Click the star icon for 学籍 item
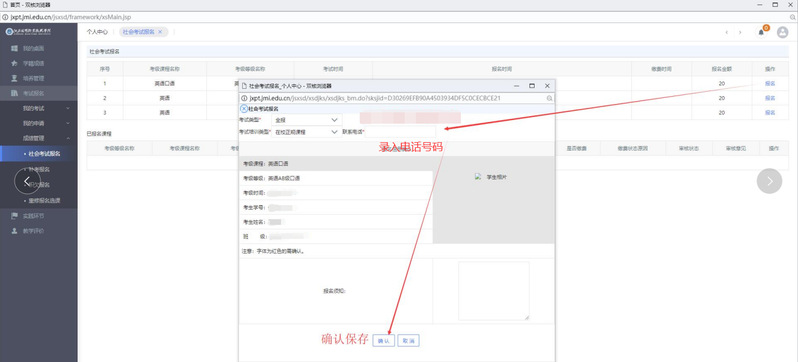This screenshot has width=798, height=362. click(x=14, y=64)
